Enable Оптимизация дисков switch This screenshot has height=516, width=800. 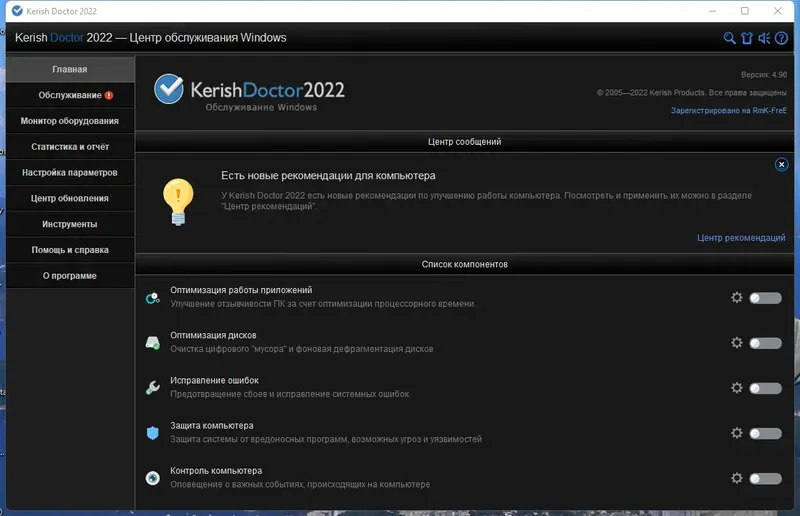click(765, 343)
